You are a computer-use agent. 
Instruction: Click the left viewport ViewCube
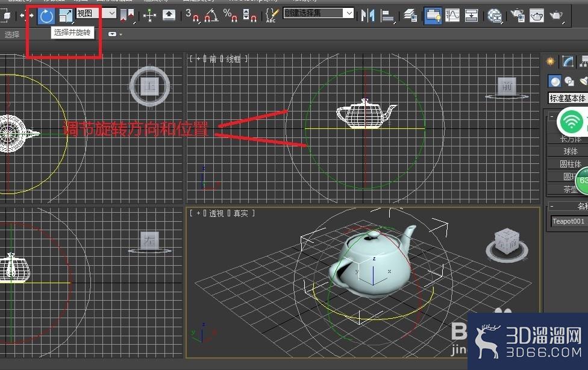149,242
